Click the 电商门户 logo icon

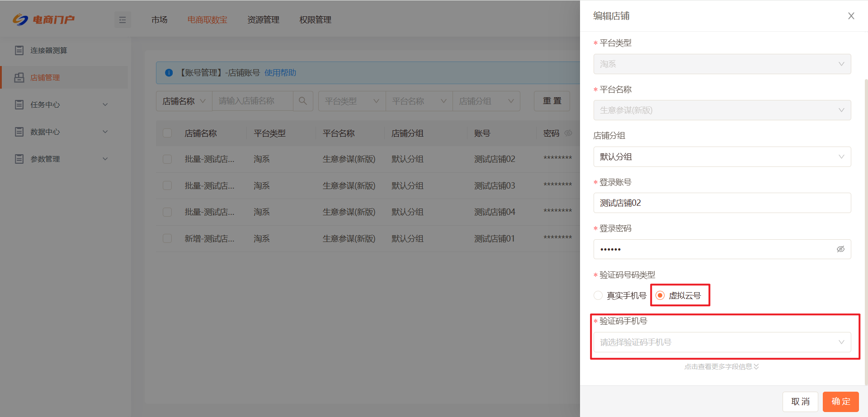click(20, 20)
